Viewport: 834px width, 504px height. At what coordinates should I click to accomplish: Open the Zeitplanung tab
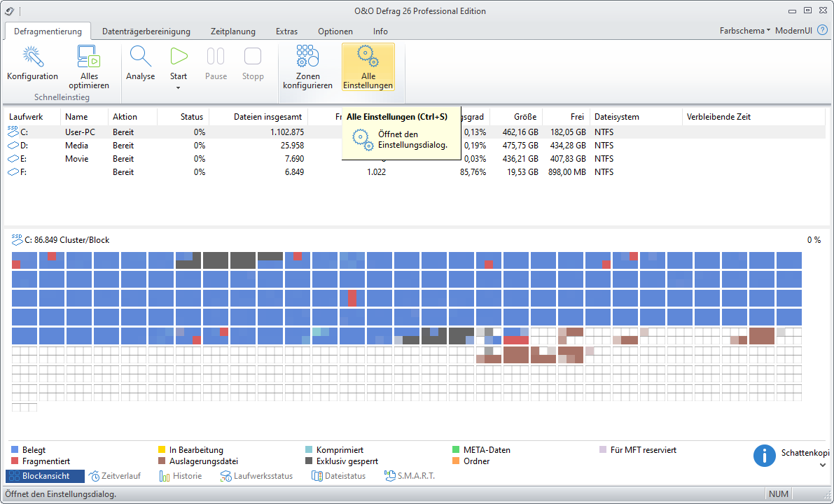tap(233, 31)
